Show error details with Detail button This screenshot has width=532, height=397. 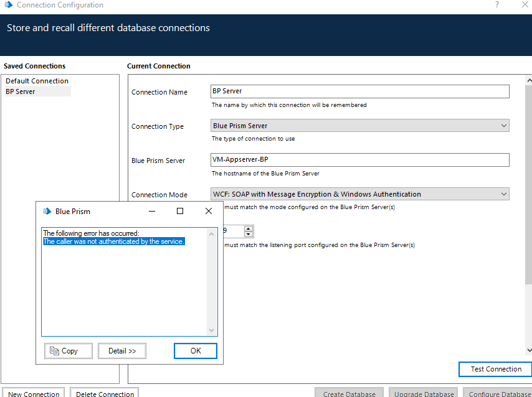[x=122, y=351]
